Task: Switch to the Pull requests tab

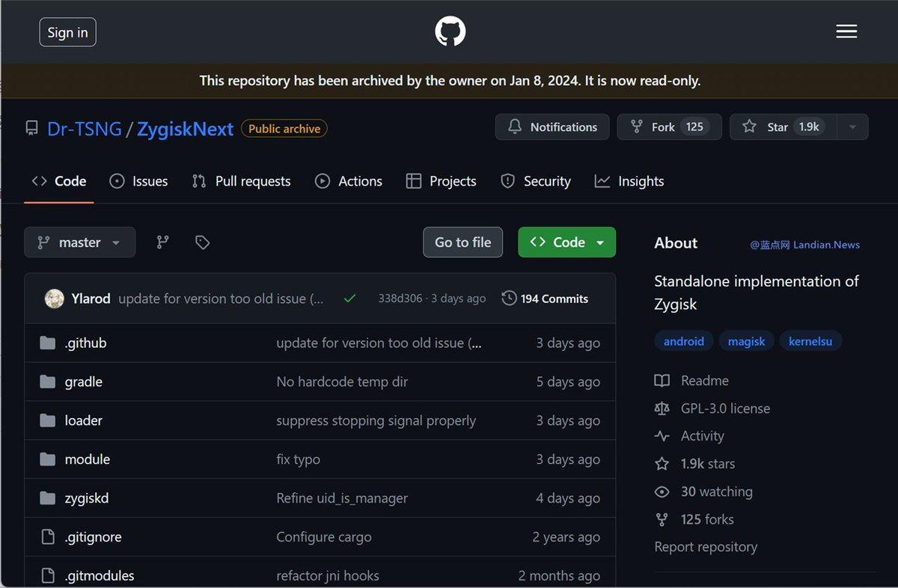Action: pos(241,181)
